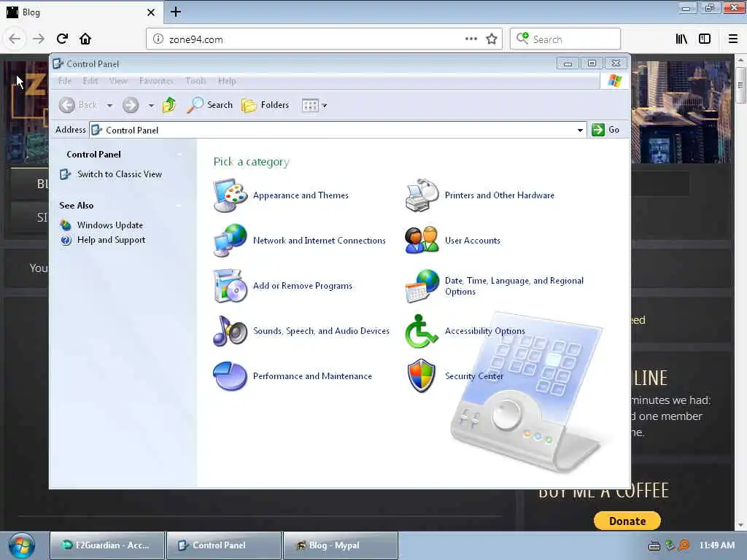
Task: Click the browser Search box
Action: (565, 39)
